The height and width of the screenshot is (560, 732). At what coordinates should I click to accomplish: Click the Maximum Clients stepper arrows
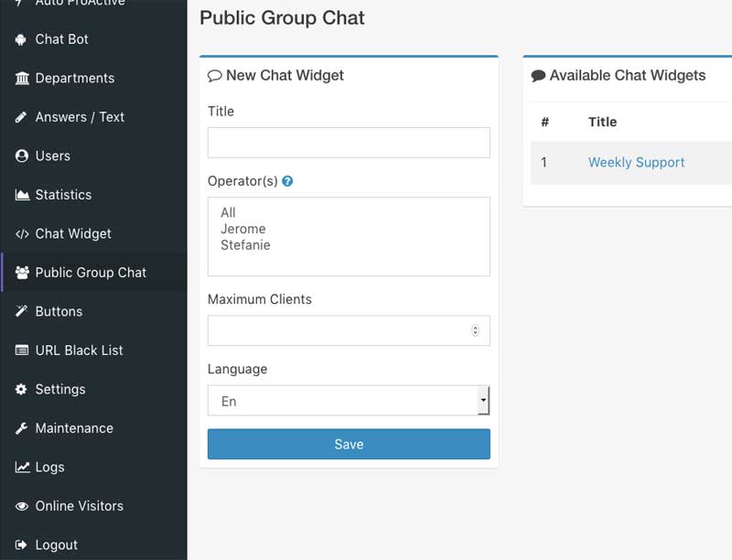[x=475, y=330]
